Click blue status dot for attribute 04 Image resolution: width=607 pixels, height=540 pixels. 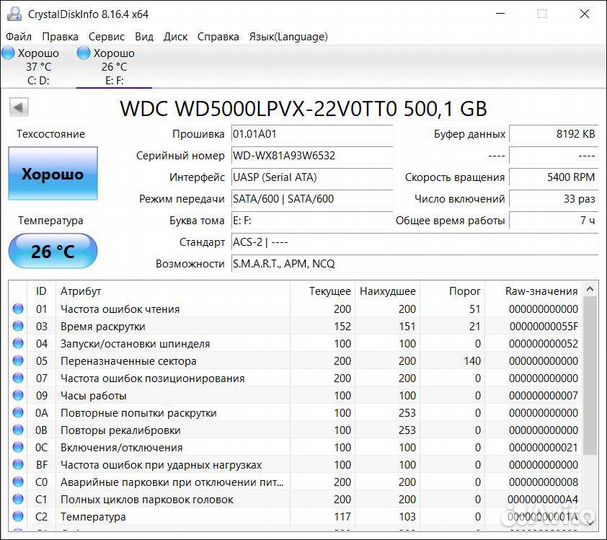(18, 343)
